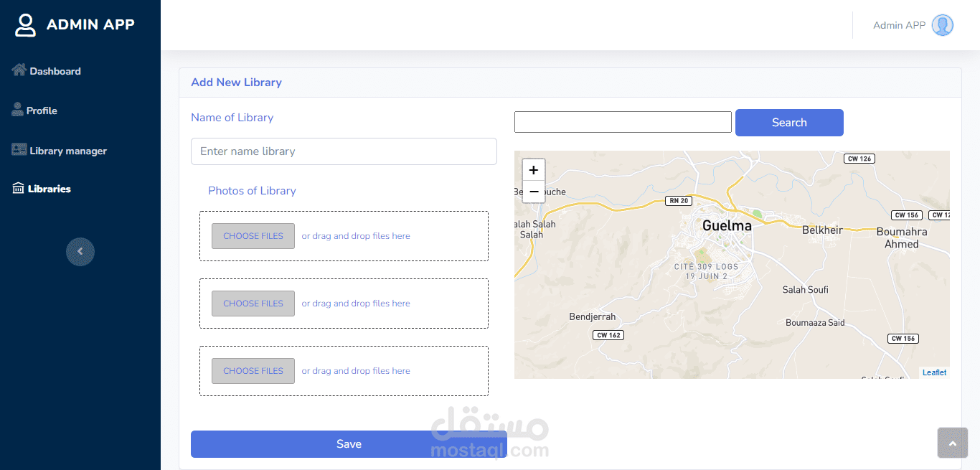Image resolution: width=980 pixels, height=470 pixels.
Task: Open the Leaflet attribution link
Action: click(x=934, y=372)
